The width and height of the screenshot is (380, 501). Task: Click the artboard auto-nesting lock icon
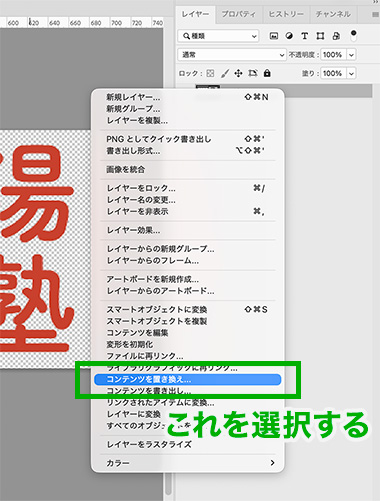pos(253,73)
